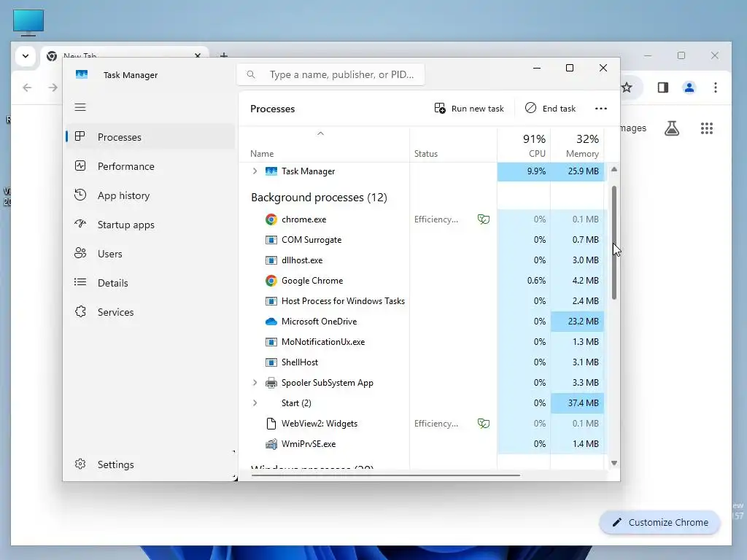Click the horizontal scrollbar under process list
The height and width of the screenshot is (560, 747).
(x=385, y=475)
